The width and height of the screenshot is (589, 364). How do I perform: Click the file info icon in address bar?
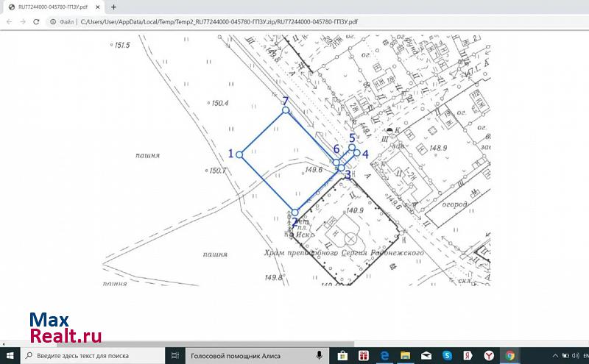point(54,22)
